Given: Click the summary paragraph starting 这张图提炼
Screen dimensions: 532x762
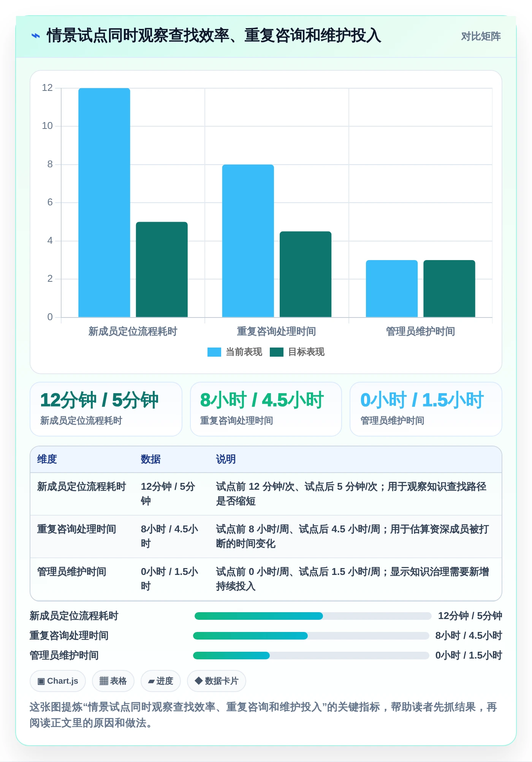Looking at the screenshot, I should coord(264,715).
